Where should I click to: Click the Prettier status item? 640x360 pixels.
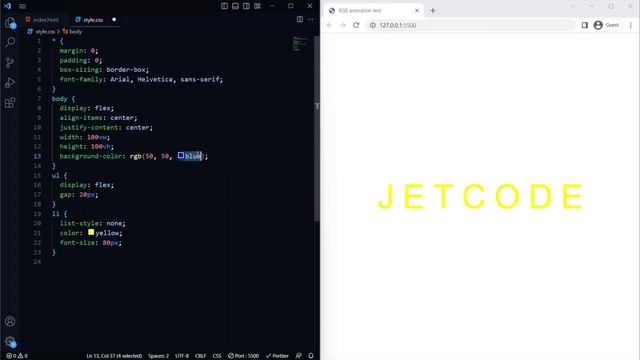277,356
